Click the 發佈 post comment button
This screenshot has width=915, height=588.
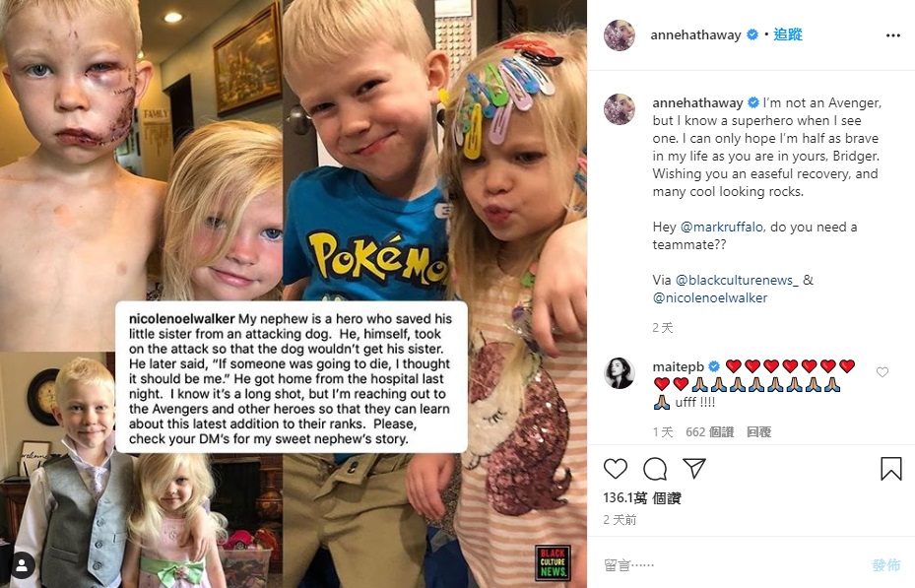point(885,564)
